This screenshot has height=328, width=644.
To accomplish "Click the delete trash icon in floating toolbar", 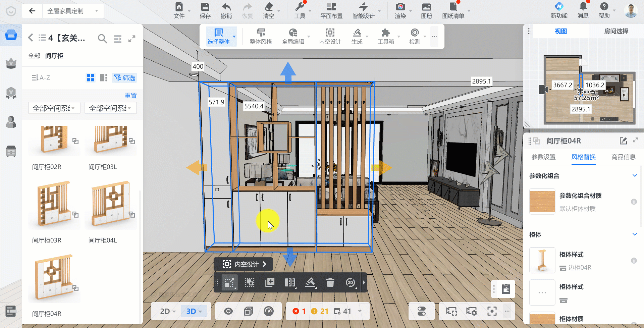I will click(x=330, y=283).
